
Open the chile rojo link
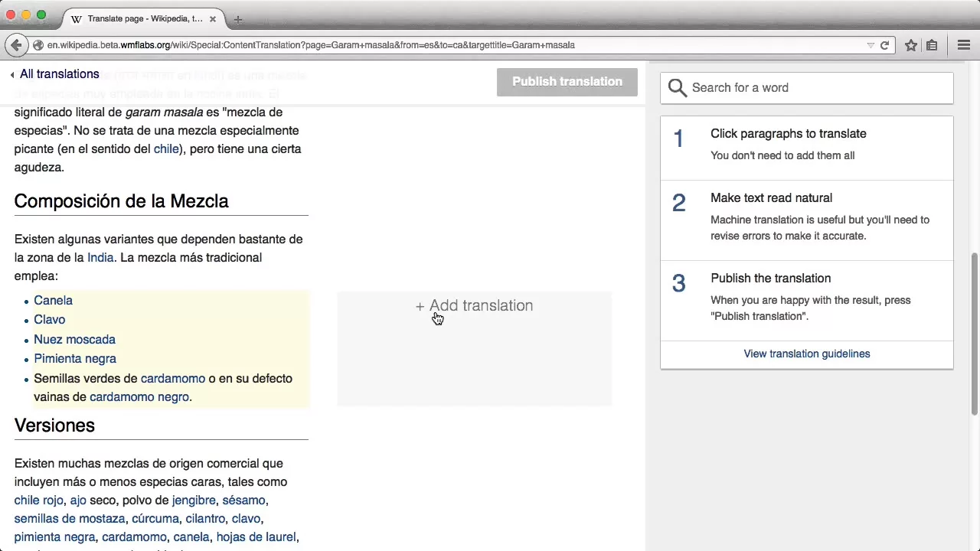[38, 500]
